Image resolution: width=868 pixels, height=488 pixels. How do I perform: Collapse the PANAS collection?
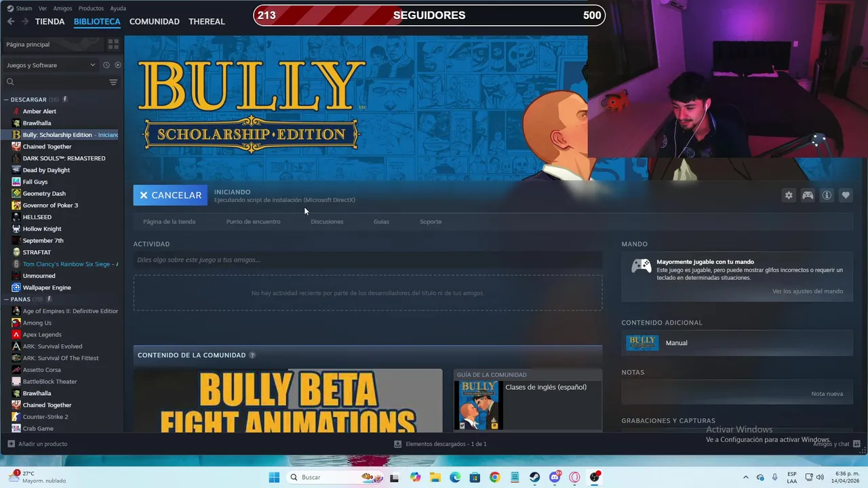coord(6,299)
